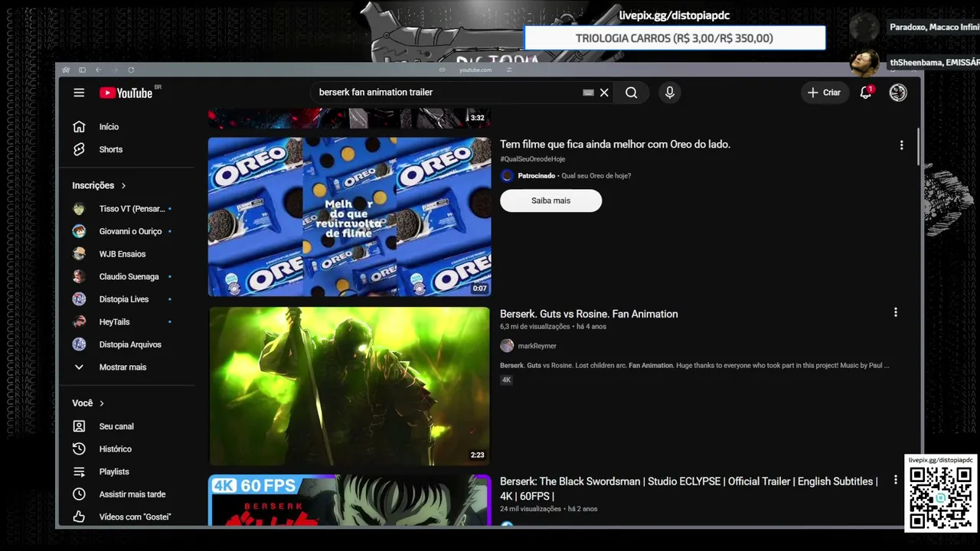Open HeyTails channel
The height and width of the screenshot is (551, 980).
point(115,322)
